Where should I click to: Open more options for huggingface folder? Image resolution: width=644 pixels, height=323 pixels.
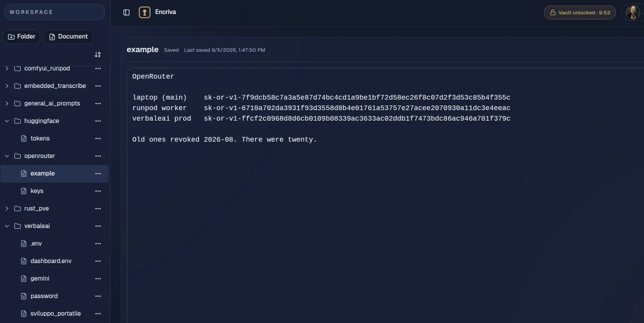pos(98,121)
